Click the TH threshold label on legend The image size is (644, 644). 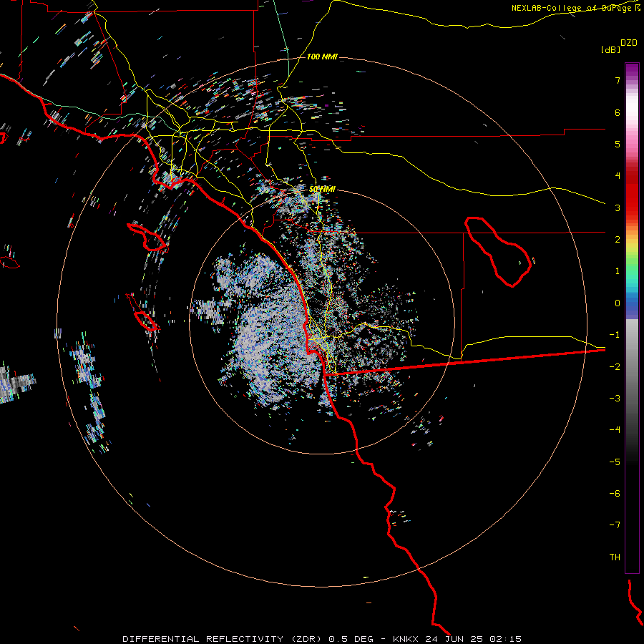615,557
